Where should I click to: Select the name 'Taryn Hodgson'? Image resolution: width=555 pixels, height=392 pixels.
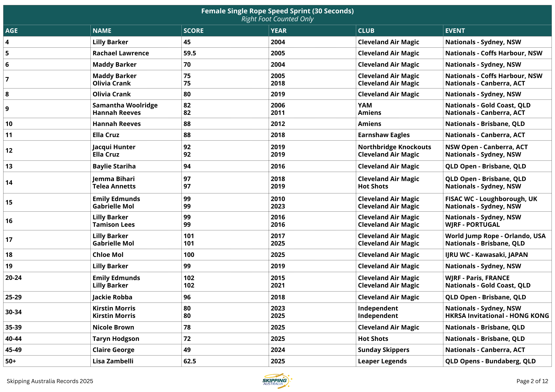[116, 339]
